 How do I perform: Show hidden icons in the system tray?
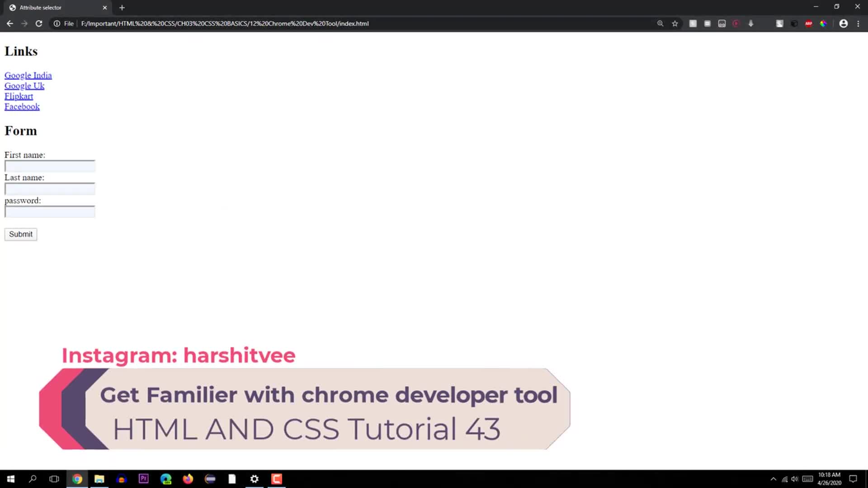pos(774,479)
